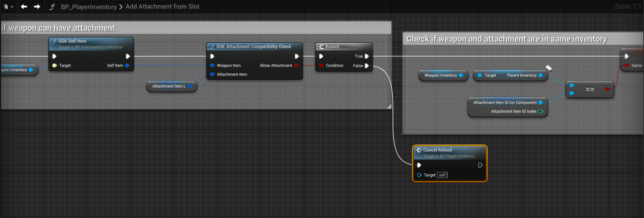Select the SGK Attachment Compatibility Check node
The image size is (644, 218).
[254, 47]
